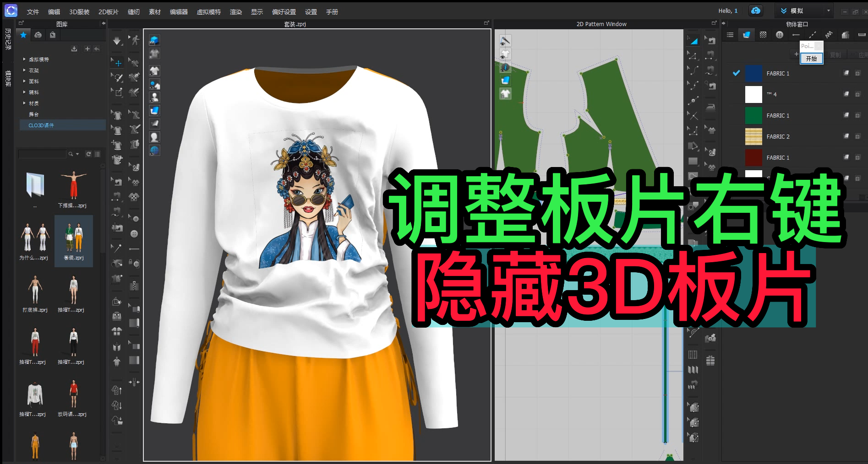Open the dropdown arrow next to 模拟
Image resolution: width=868 pixels, height=464 pixels.
pyautogui.click(x=828, y=11)
